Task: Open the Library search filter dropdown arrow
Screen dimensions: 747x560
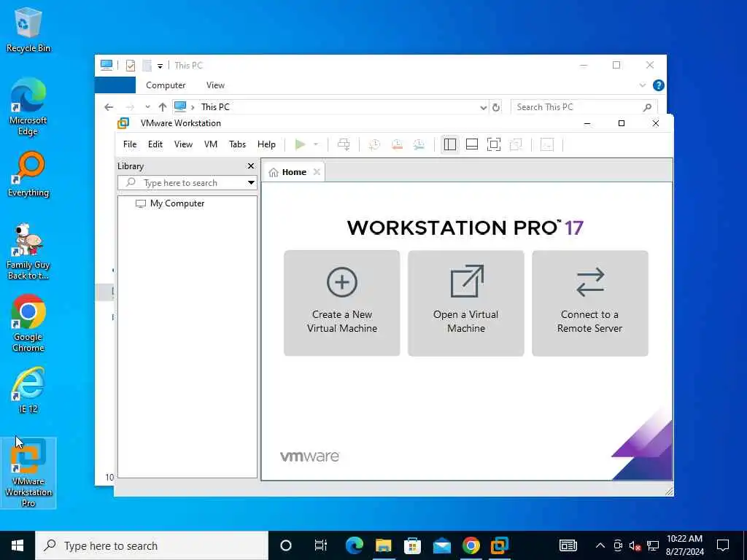Action: point(251,183)
